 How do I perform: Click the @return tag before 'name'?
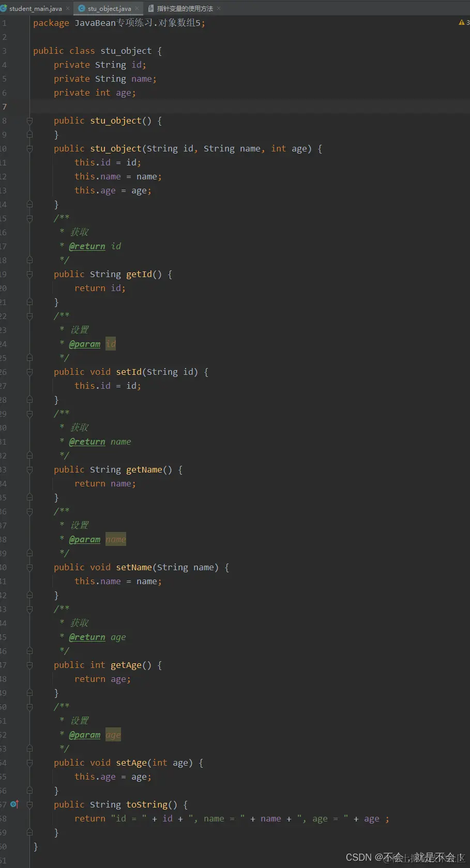(x=87, y=441)
